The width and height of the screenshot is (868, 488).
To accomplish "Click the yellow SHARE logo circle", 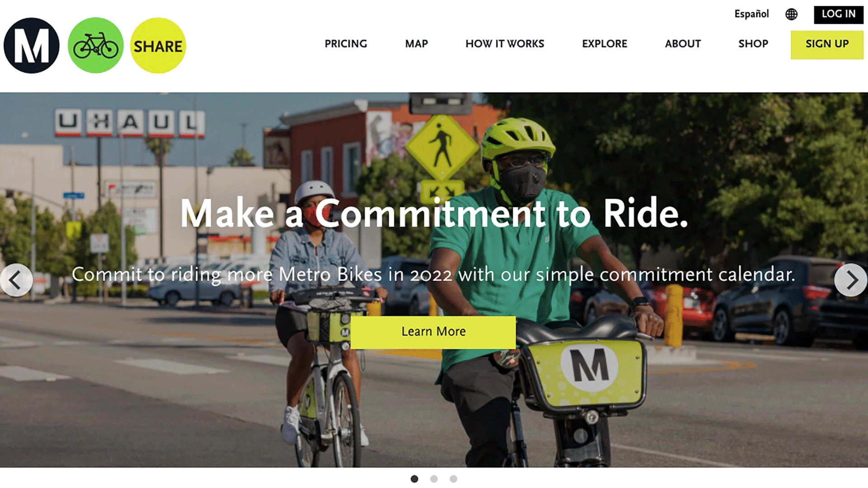I will (x=158, y=46).
